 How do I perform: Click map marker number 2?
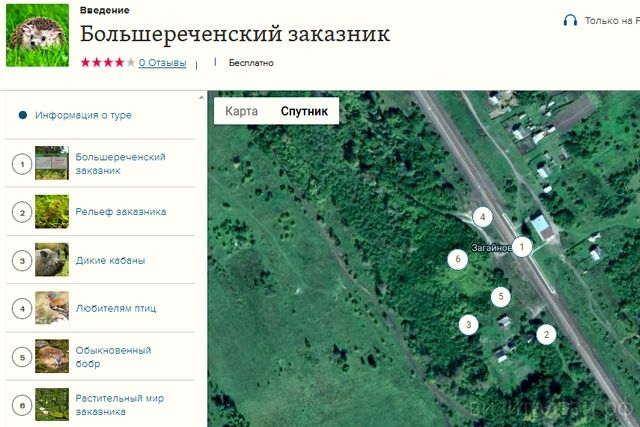click(546, 334)
